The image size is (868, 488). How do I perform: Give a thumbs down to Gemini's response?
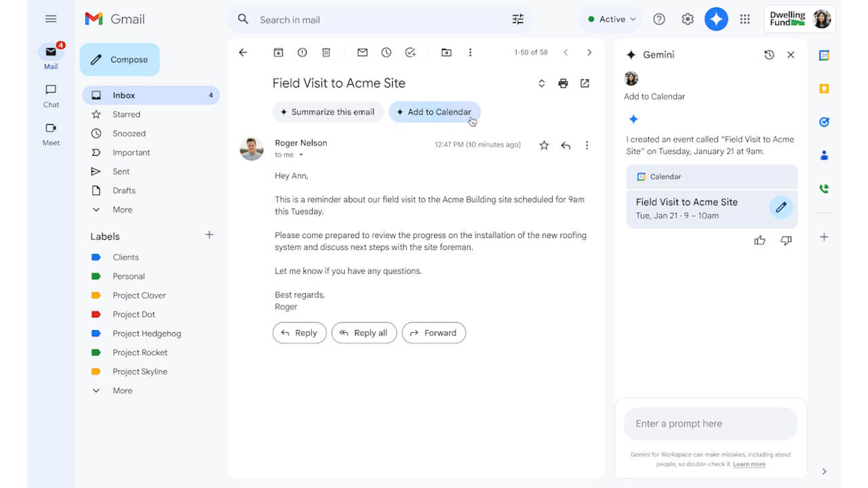(x=786, y=240)
